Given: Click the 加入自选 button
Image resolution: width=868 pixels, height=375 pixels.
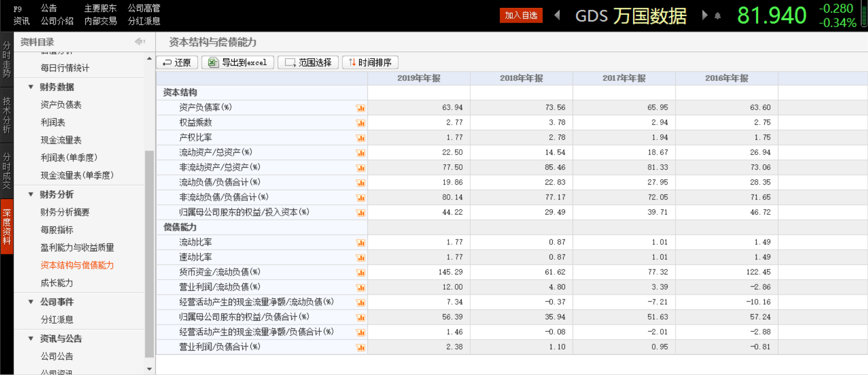Looking at the screenshot, I should (x=521, y=15).
